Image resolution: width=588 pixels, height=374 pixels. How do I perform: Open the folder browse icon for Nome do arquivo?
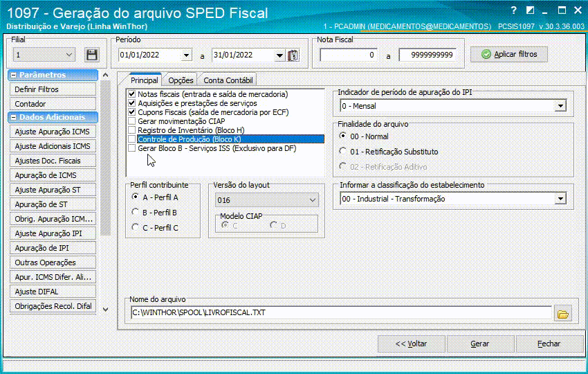click(x=562, y=313)
